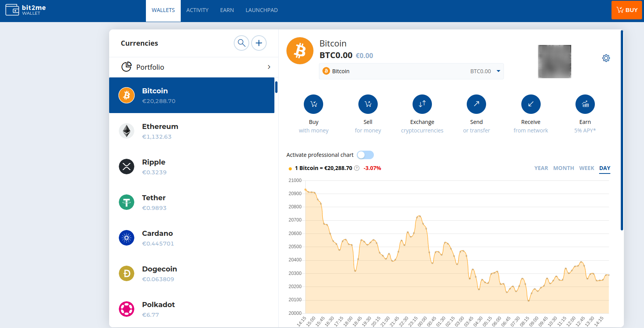Click the €0.00 balance value in header

pyautogui.click(x=365, y=56)
